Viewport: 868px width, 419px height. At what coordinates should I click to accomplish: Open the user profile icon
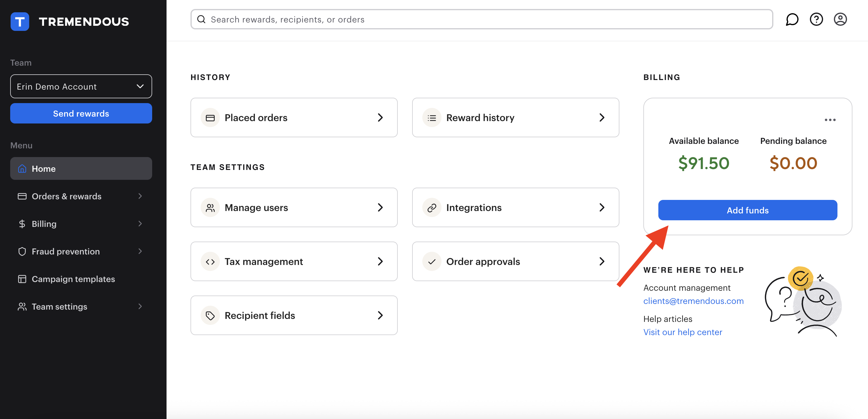[x=840, y=19]
